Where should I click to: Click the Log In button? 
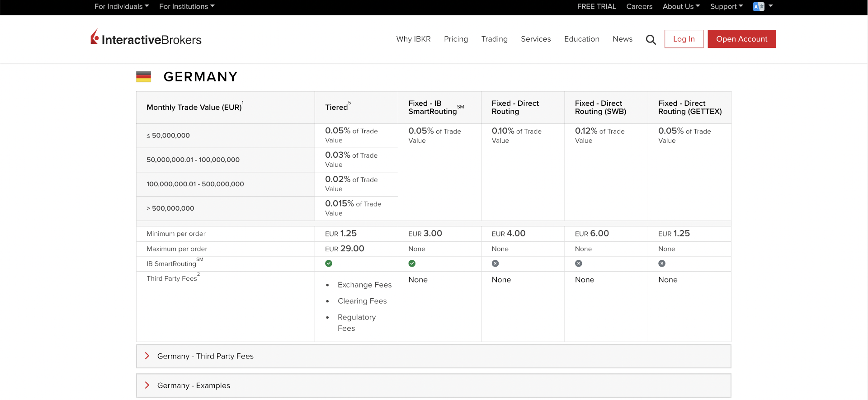tap(684, 39)
